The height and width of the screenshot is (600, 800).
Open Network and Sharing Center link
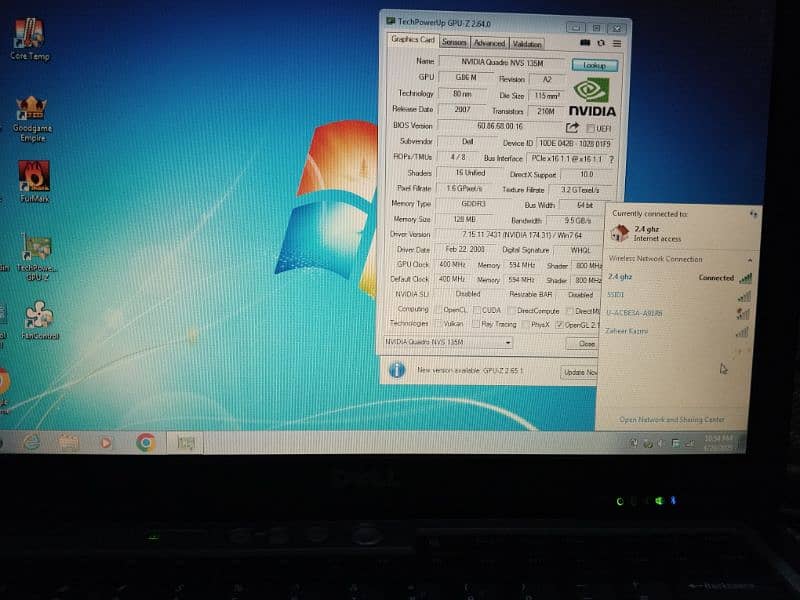point(671,419)
